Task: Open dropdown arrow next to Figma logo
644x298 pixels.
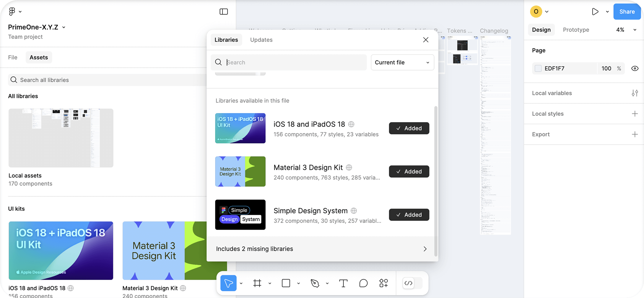Action: (x=20, y=12)
